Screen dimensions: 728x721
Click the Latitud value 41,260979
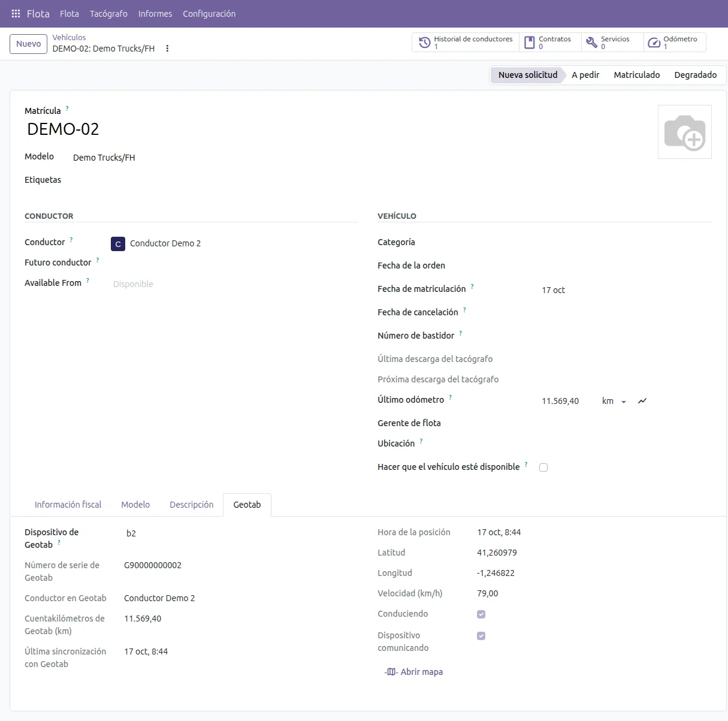click(497, 553)
